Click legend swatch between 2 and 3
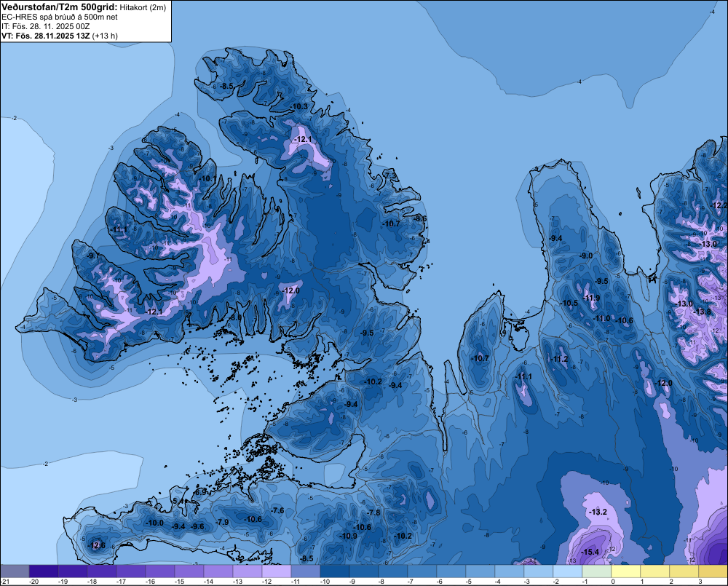728x586 pixels. coord(684,571)
